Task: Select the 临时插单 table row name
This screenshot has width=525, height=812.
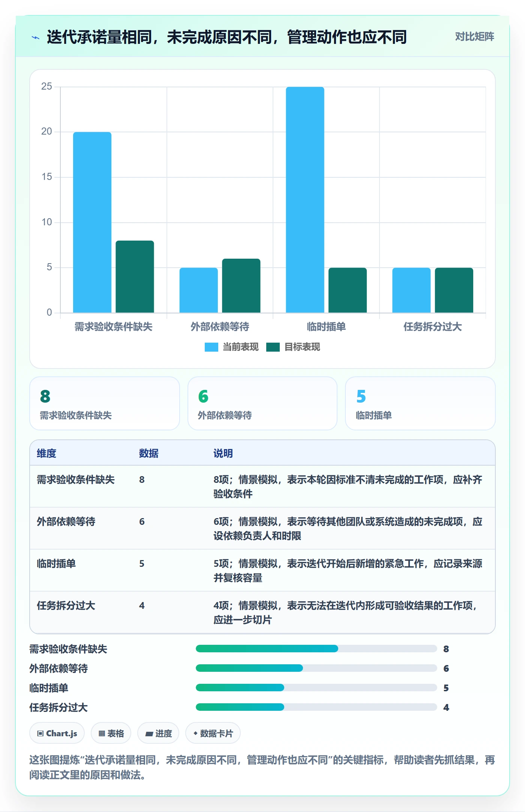Action: (56, 563)
